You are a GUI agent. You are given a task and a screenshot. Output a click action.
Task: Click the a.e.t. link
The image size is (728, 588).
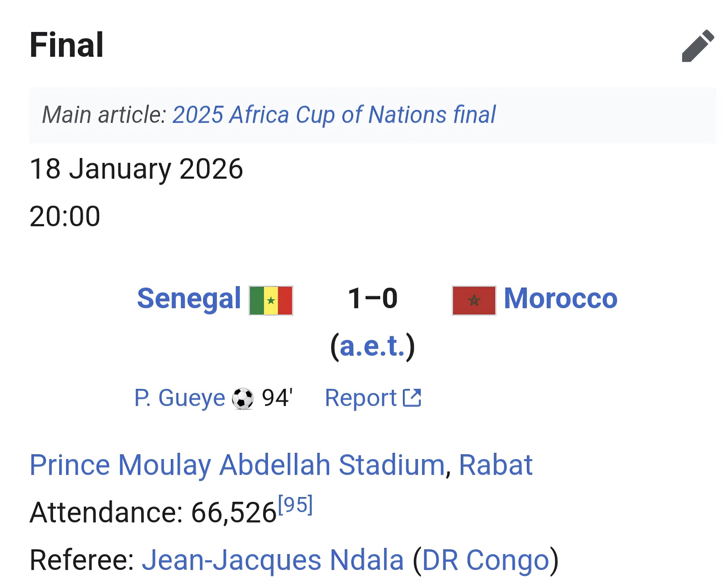click(x=372, y=346)
